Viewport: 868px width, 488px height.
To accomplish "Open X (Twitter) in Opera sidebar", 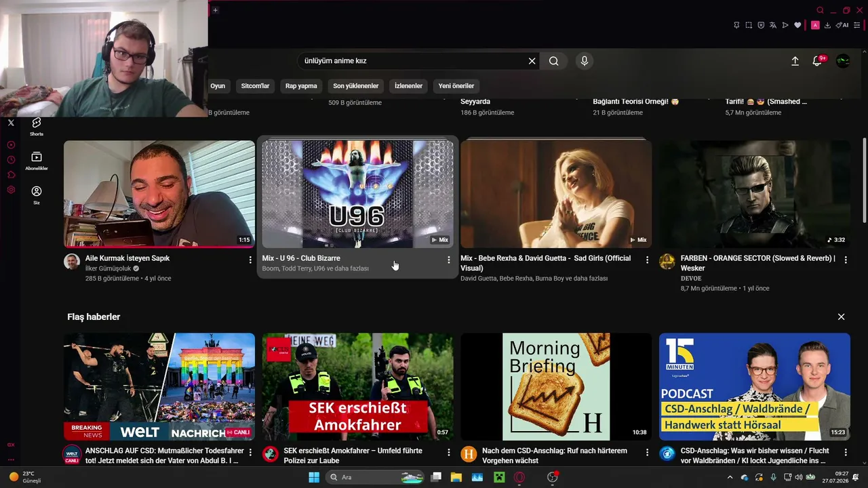I will point(11,123).
